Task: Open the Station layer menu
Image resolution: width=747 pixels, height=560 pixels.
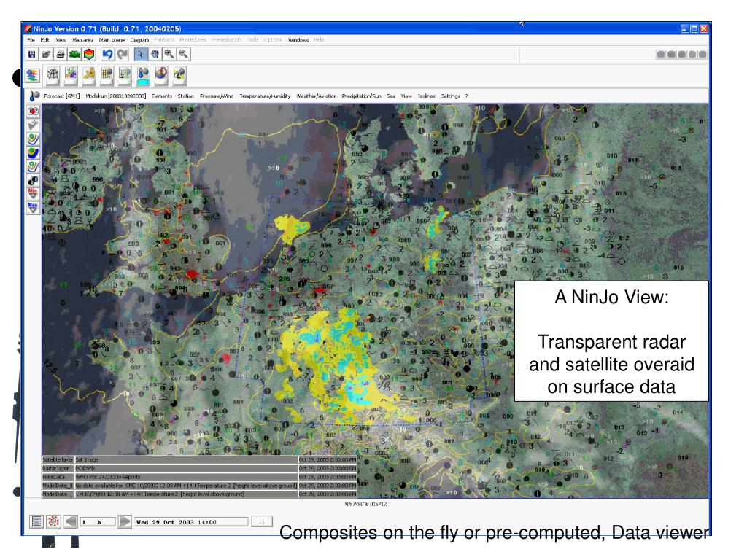Action: pyautogui.click(x=186, y=96)
